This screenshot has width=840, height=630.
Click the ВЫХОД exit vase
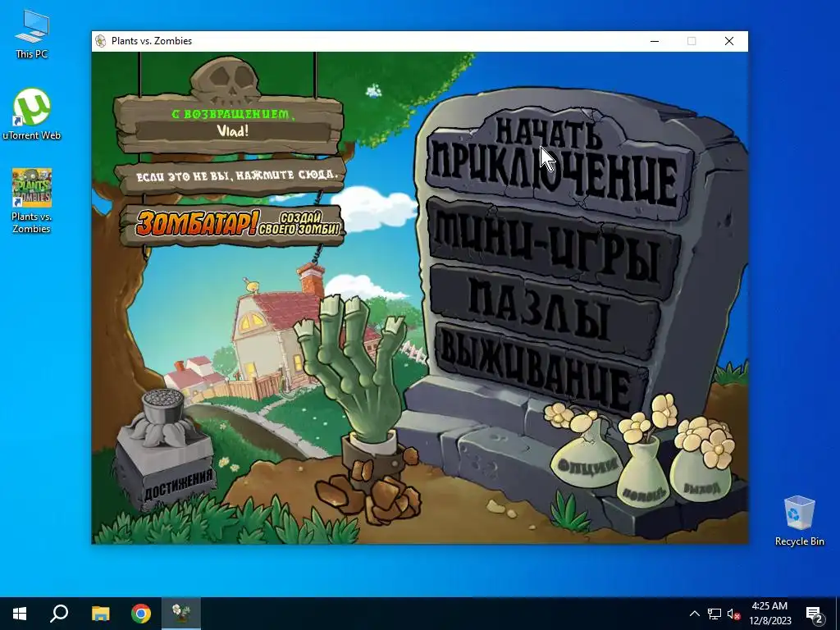click(701, 474)
